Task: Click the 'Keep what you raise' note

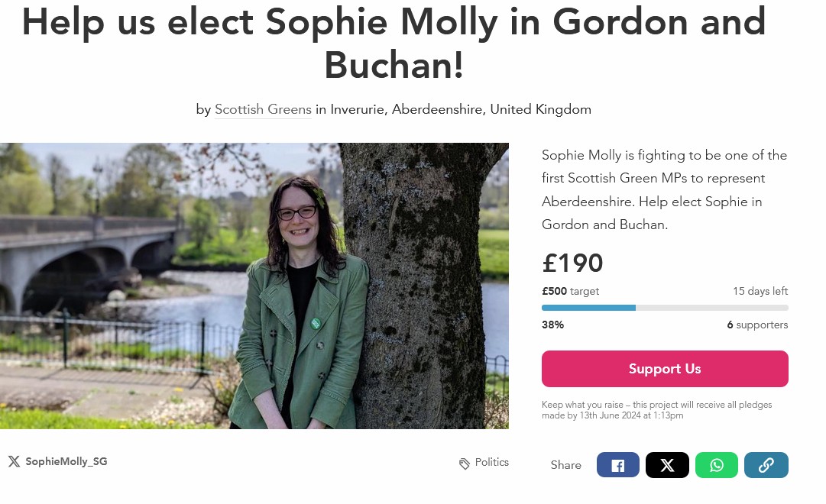Action: pyautogui.click(x=656, y=410)
